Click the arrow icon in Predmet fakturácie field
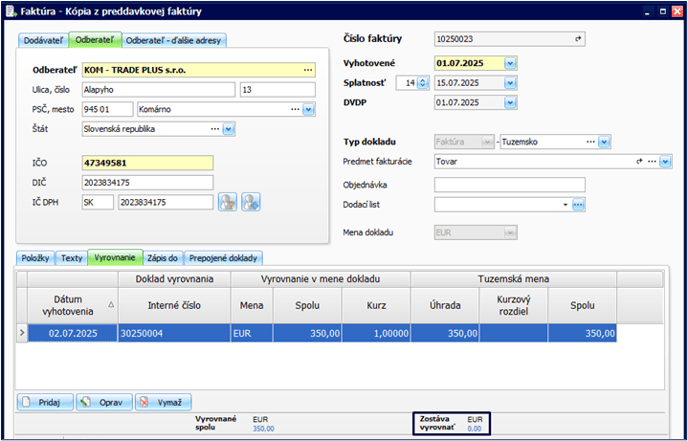688x441 pixels. [x=638, y=161]
